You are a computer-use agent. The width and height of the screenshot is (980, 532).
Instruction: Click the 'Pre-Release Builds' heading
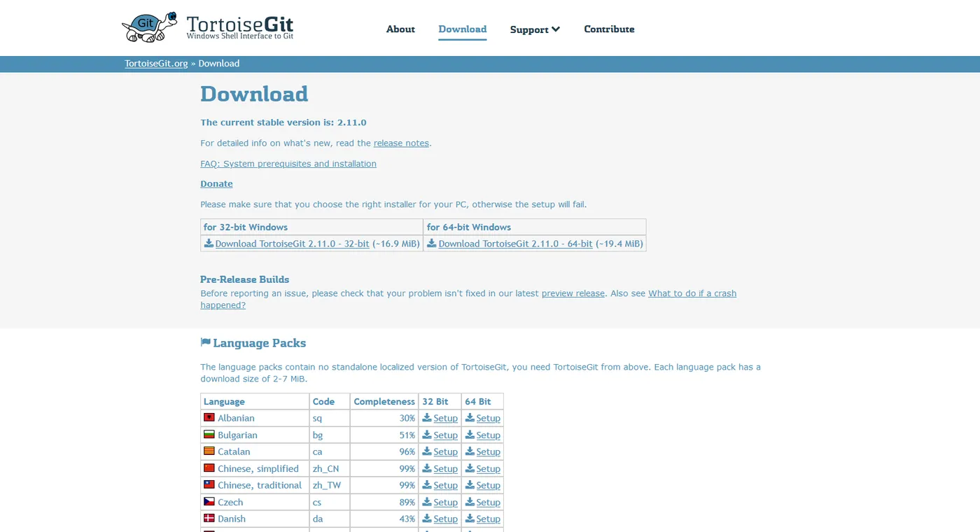pos(244,279)
